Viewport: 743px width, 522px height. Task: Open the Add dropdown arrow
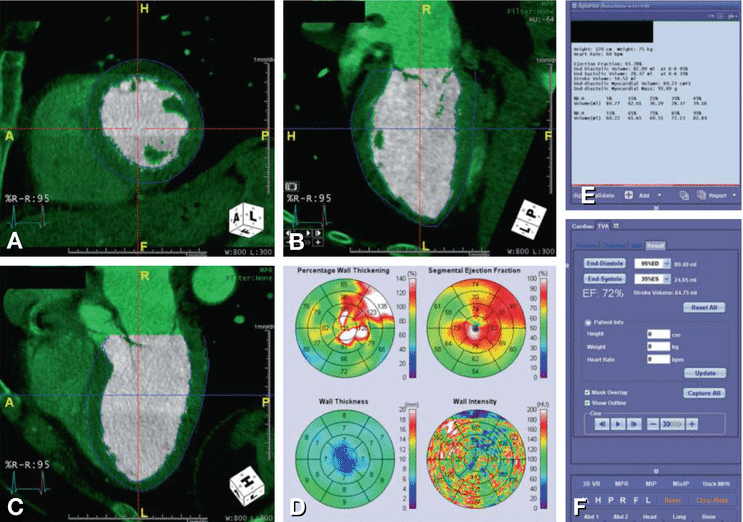click(659, 195)
